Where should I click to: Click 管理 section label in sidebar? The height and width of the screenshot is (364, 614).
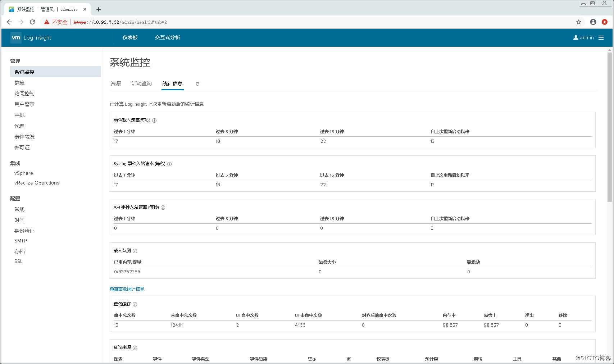click(15, 61)
